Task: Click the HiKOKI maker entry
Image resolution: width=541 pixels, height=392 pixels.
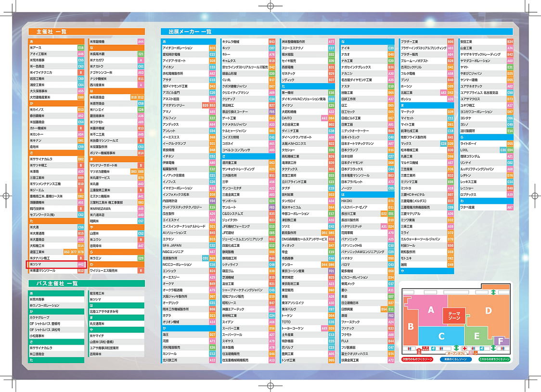Action: click(367, 201)
